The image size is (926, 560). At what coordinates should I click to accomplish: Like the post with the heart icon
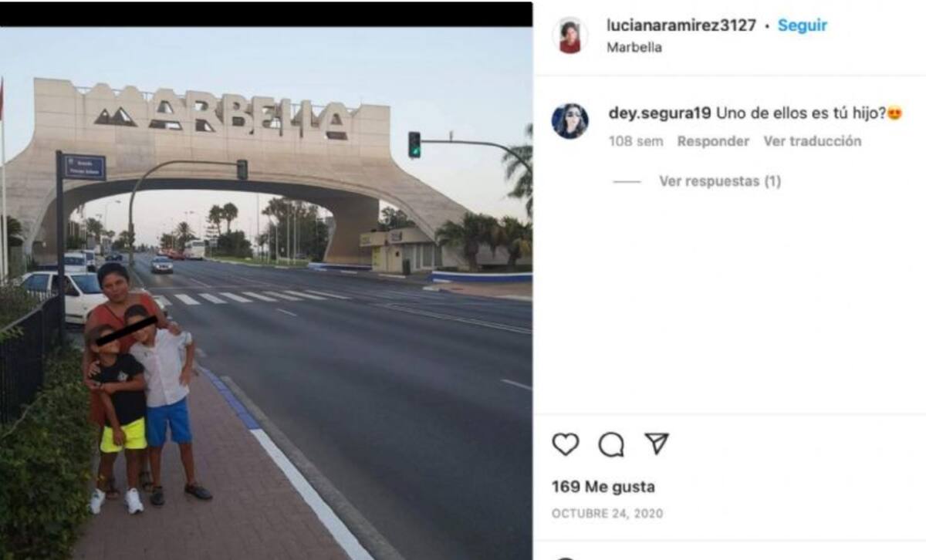pyautogui.click(x=566, y=444)
